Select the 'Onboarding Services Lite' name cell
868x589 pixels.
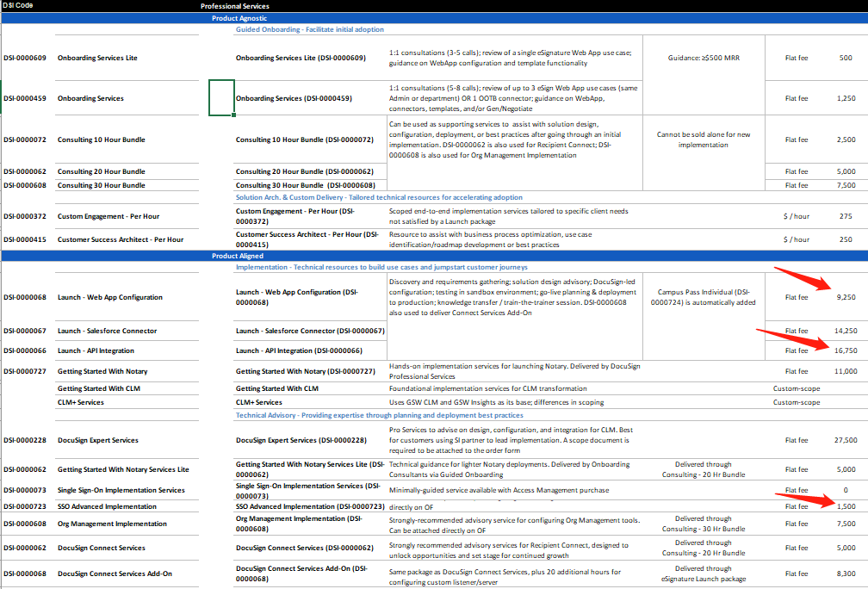tap(97, 58)
